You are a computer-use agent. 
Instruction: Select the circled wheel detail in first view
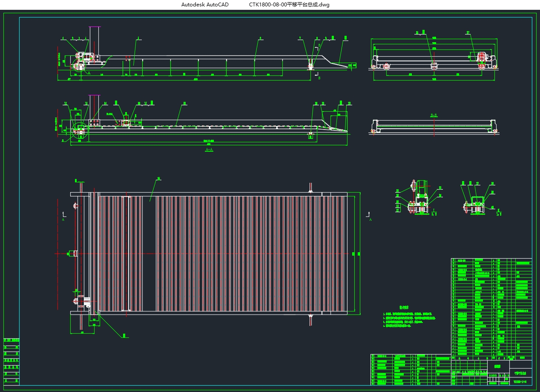(79, 66)
